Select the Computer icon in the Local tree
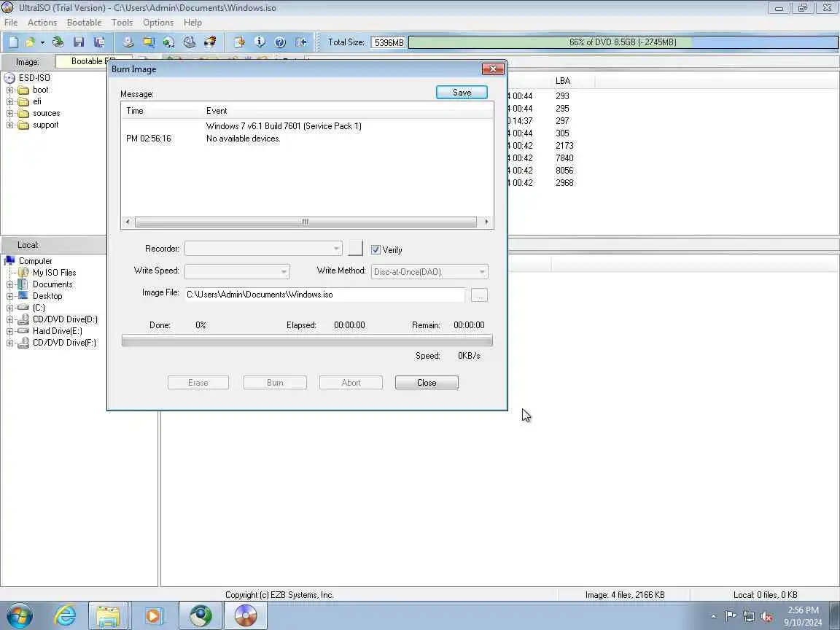This screenshot has height=630, width=840. 9,261
